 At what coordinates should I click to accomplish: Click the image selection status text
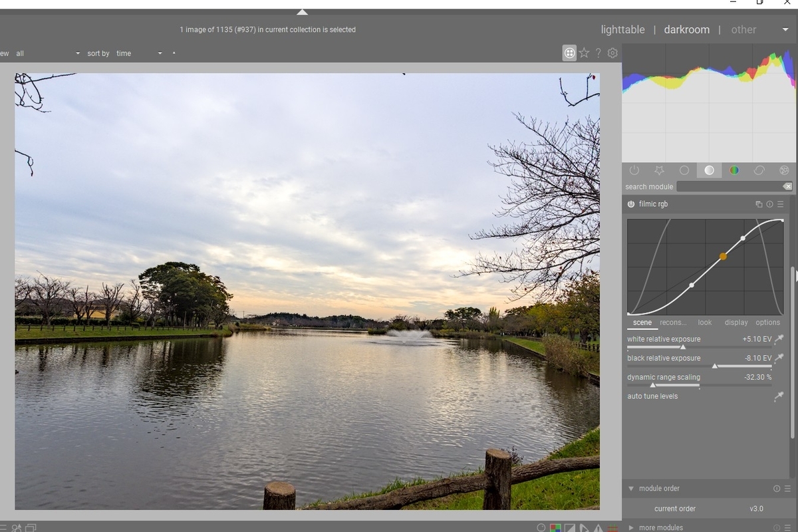267,30
